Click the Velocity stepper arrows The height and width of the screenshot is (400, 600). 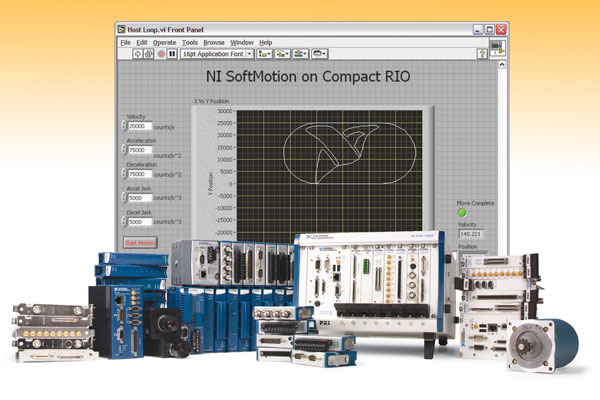click(123, 126)
